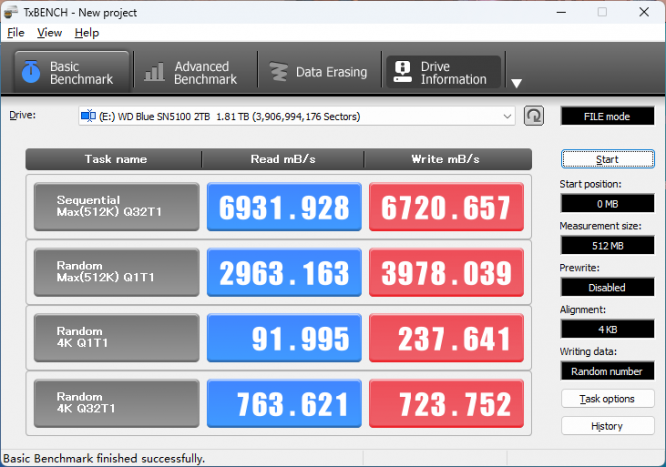Click the Start position 0 MB field
Viewport: 666px width, 467px height.
tap(607, 204)
